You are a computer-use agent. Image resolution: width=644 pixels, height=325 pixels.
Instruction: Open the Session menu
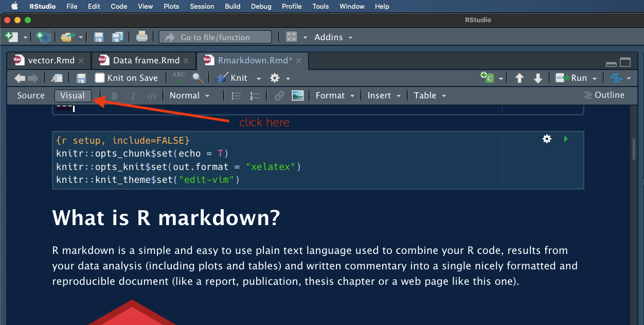(x=202, y=6)
